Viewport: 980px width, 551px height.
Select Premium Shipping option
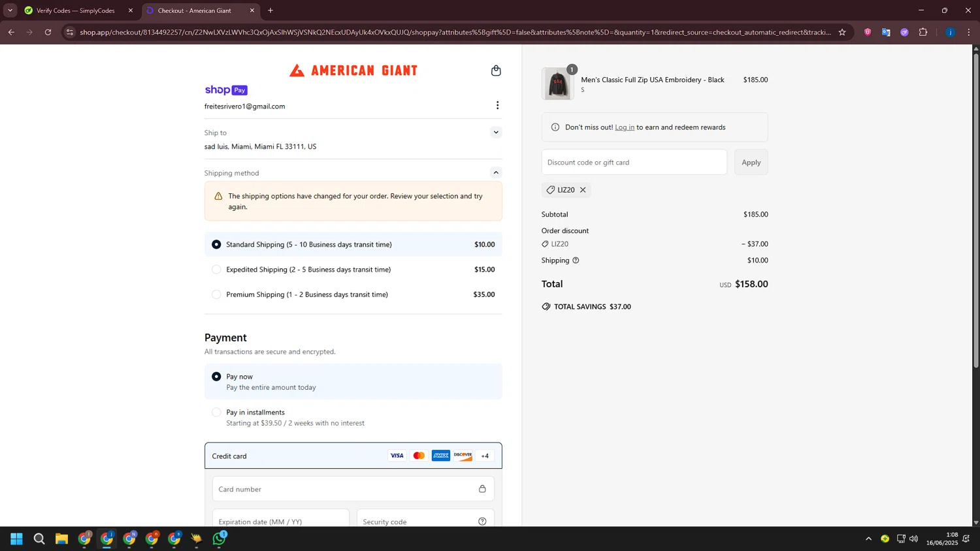(x=353, y=294)
